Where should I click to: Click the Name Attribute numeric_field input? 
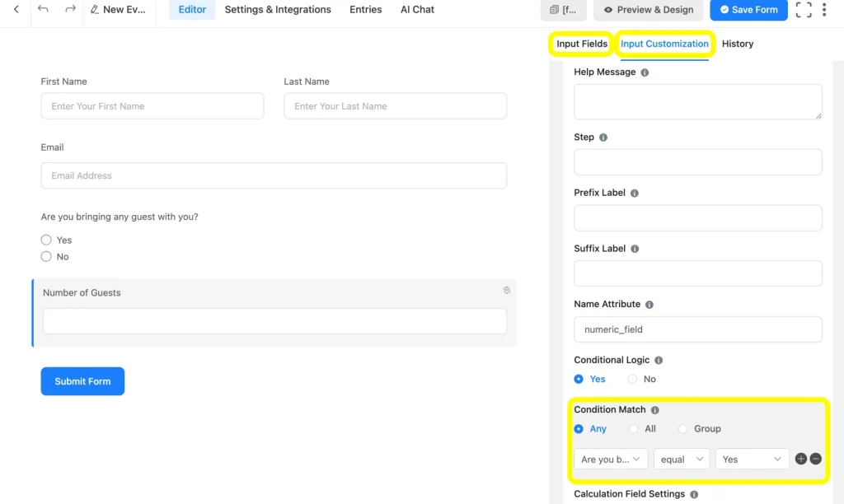pos(697,329)
